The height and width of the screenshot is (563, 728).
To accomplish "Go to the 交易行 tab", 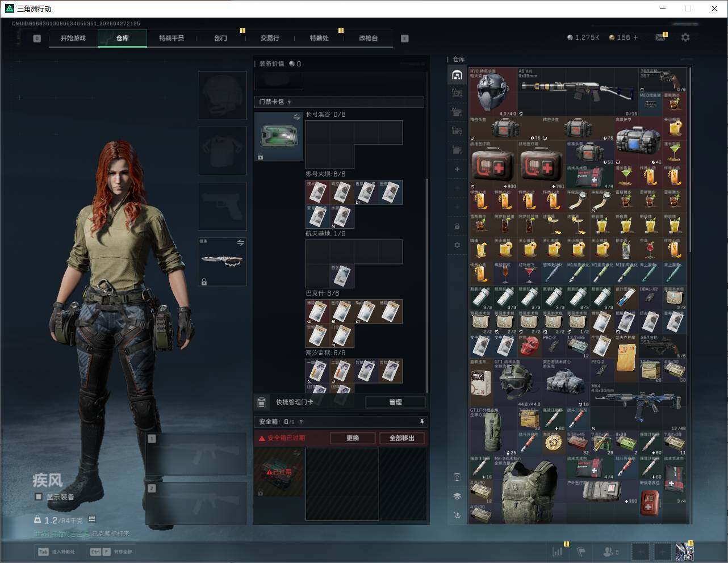I will [270, 38].
